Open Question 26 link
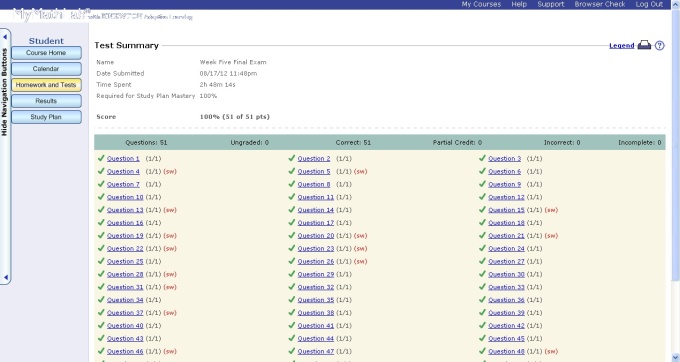This screenshot has width=680, height=362. (x=316, y=262)
